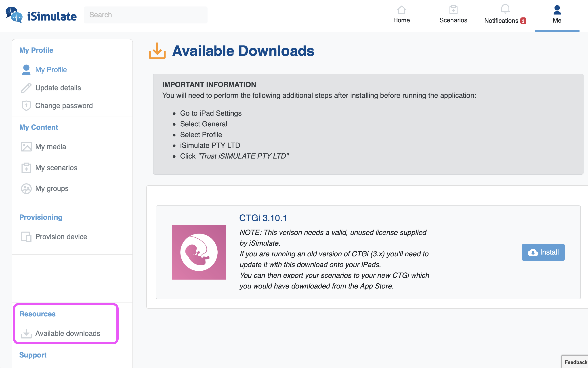Click the Notifications bell icon
Screen dimensions: 588x368
(505, 9)
